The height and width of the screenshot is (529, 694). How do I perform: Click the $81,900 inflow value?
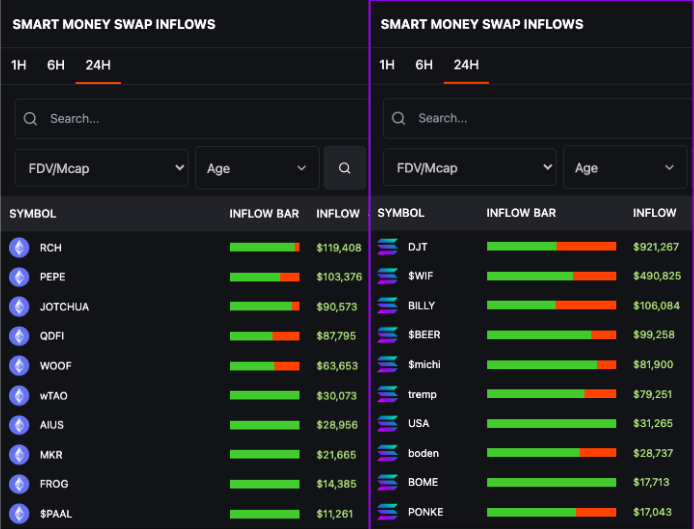pos(653,365)
